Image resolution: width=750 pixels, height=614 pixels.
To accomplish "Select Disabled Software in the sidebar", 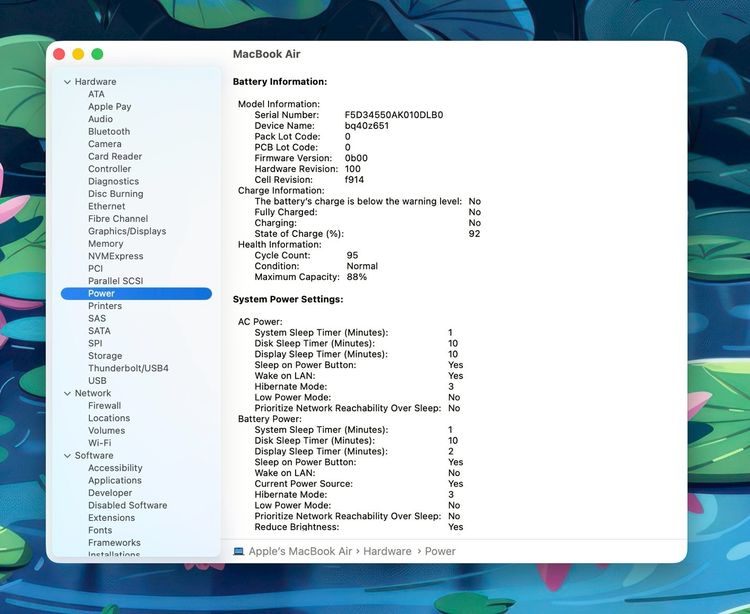I will 127,505.
